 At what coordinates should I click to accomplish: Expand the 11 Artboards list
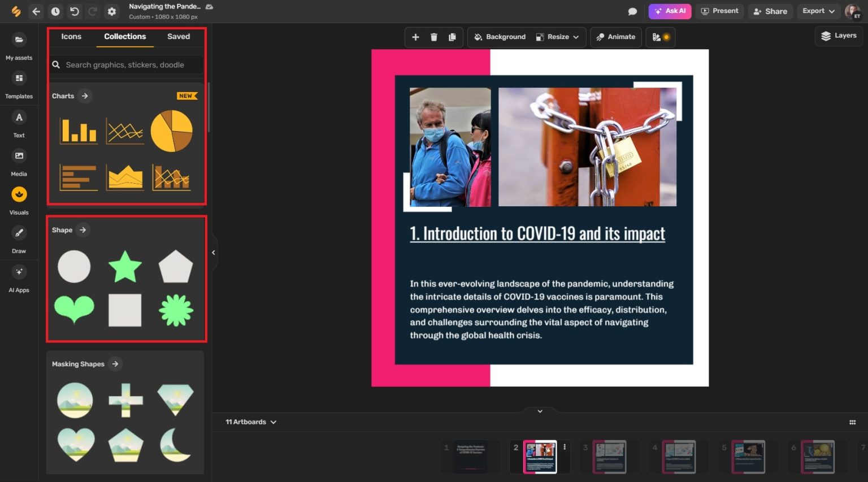tap(250, 422)
